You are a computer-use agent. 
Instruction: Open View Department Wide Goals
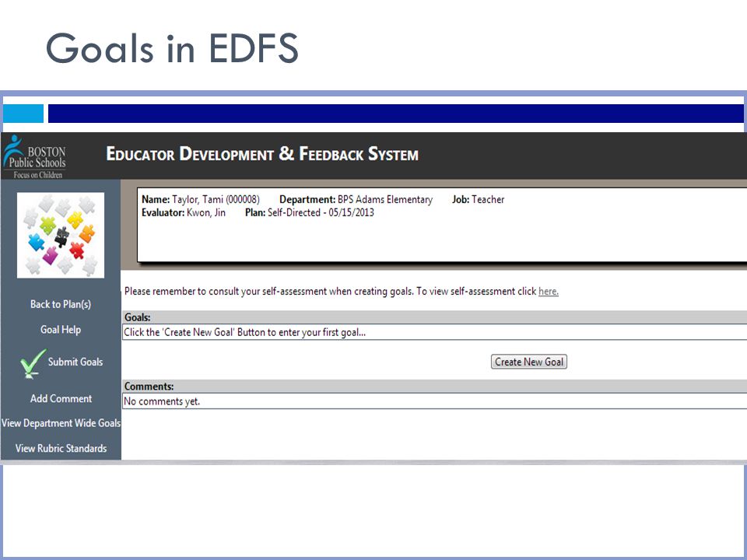pos(61,423)
